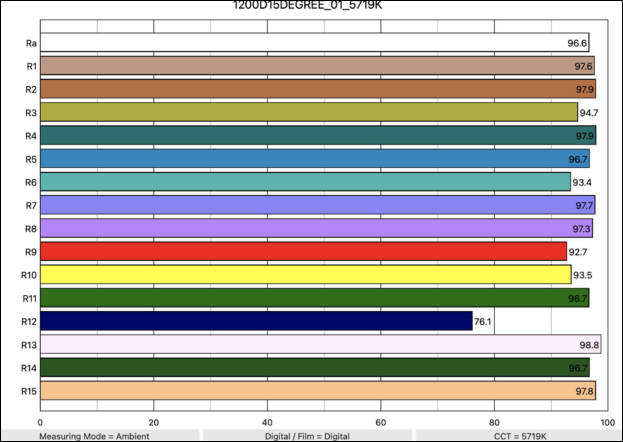Viewport: 623px width, 442px height.
Task: Select the red R9 bar
Action: pos(300,251)
